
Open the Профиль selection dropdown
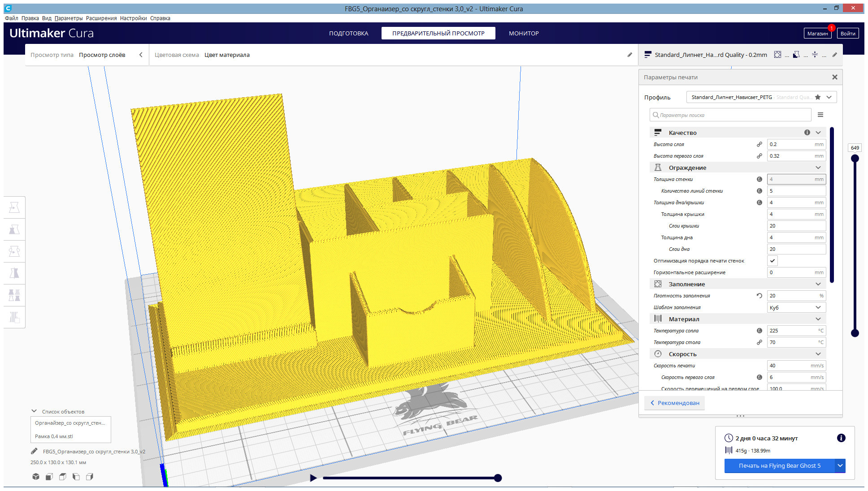click(x=761, y=97)
